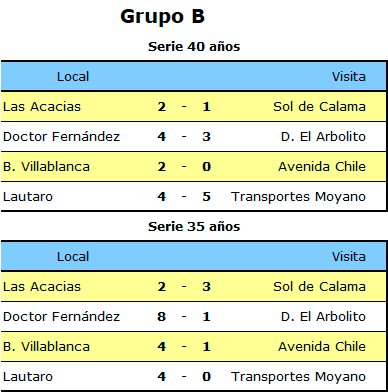Click score 4 - 3 versus D. El Arbolito

[x=184, y=137]
